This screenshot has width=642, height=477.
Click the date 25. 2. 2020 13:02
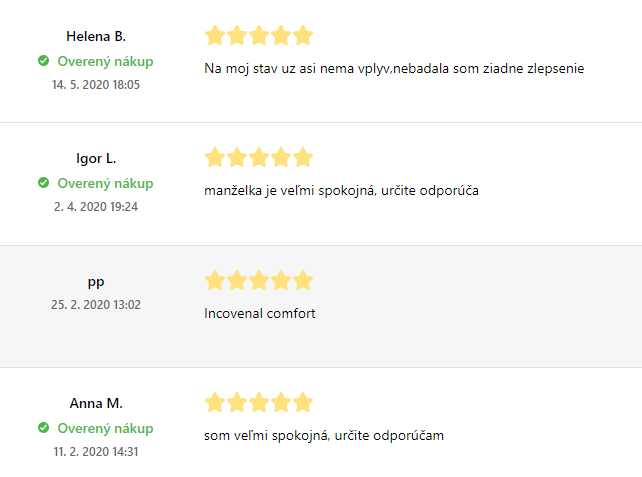pos(96,305)
